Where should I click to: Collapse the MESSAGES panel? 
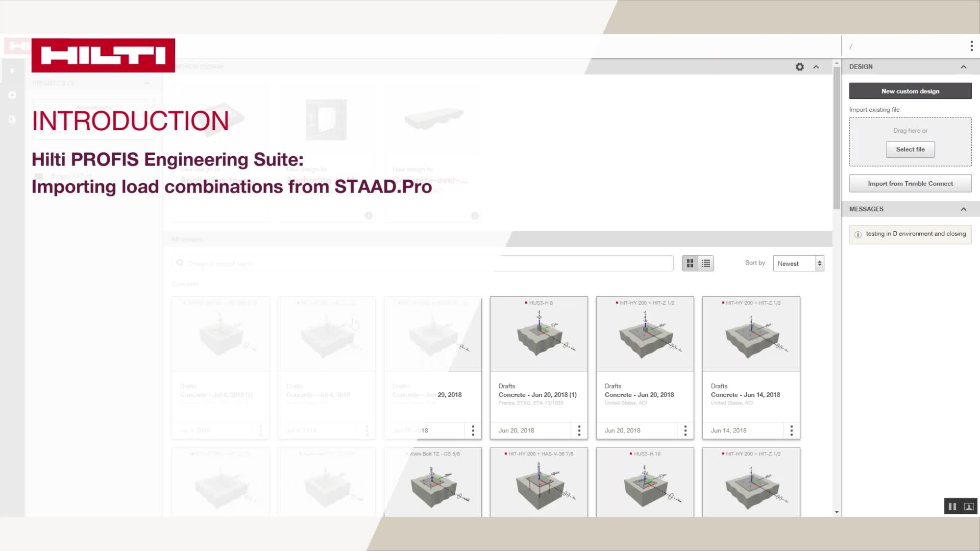(x=964, y=209)
